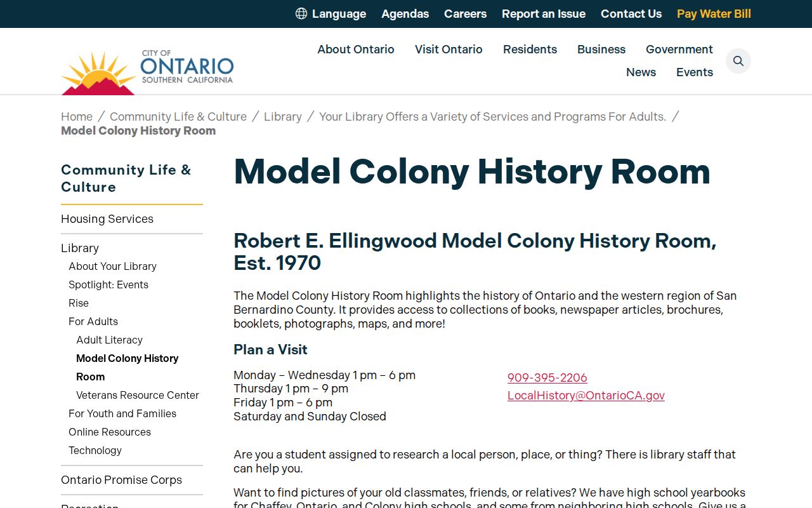Open the Government menu
Viewport: 812px width, 508px height.
pyautogui.click(x=679, y=49)
